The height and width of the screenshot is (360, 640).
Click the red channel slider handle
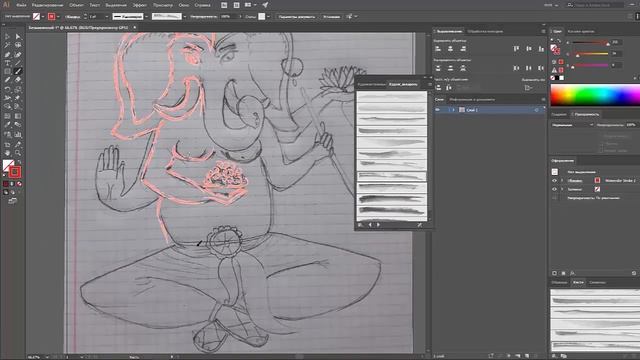click(608, 44)
